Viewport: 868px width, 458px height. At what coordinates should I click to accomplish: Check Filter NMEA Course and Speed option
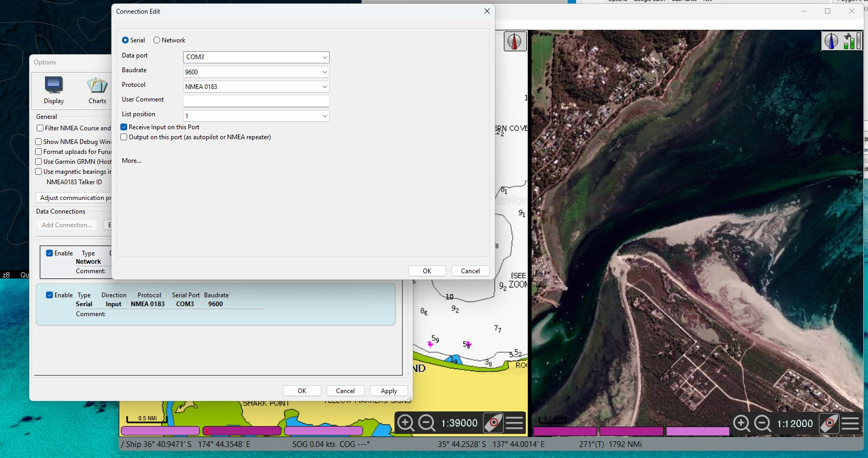tap(40, 128)
